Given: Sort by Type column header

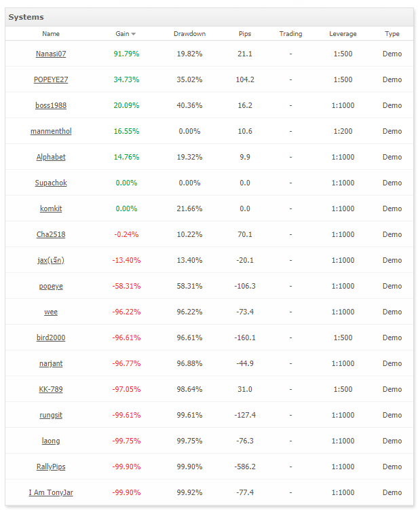Looking at the screenshot, I should pos(392,34).
